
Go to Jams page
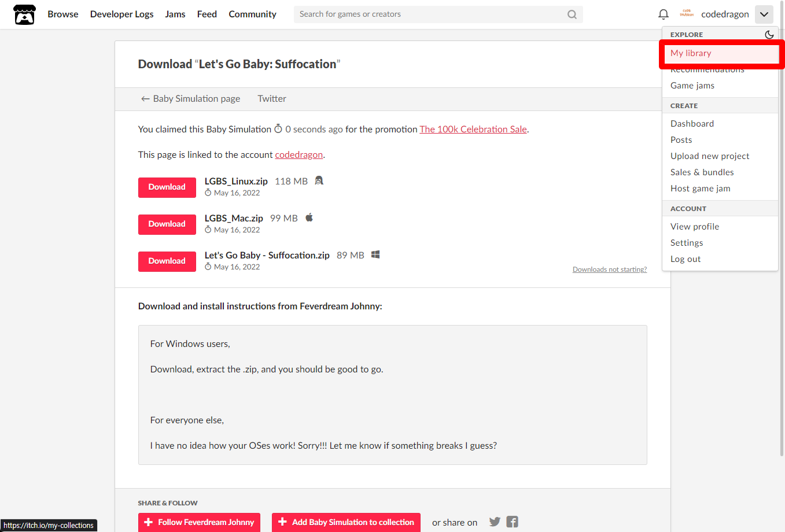[x=175, y=14]
